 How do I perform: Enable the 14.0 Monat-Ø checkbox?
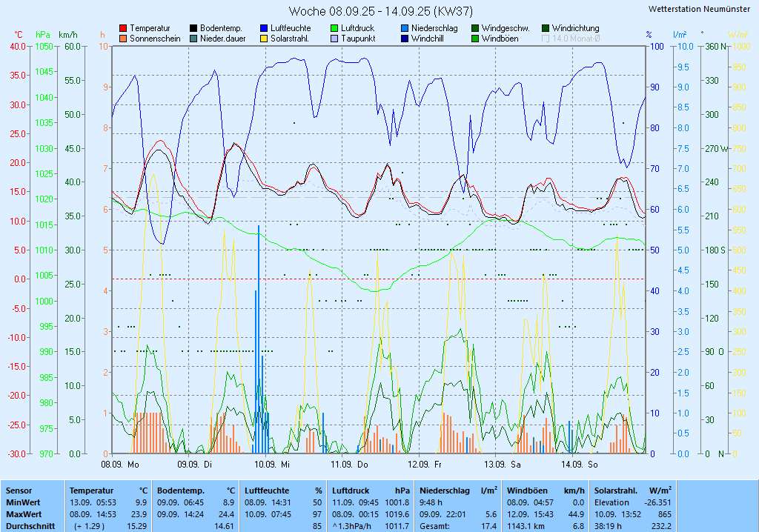click(546, 39)
